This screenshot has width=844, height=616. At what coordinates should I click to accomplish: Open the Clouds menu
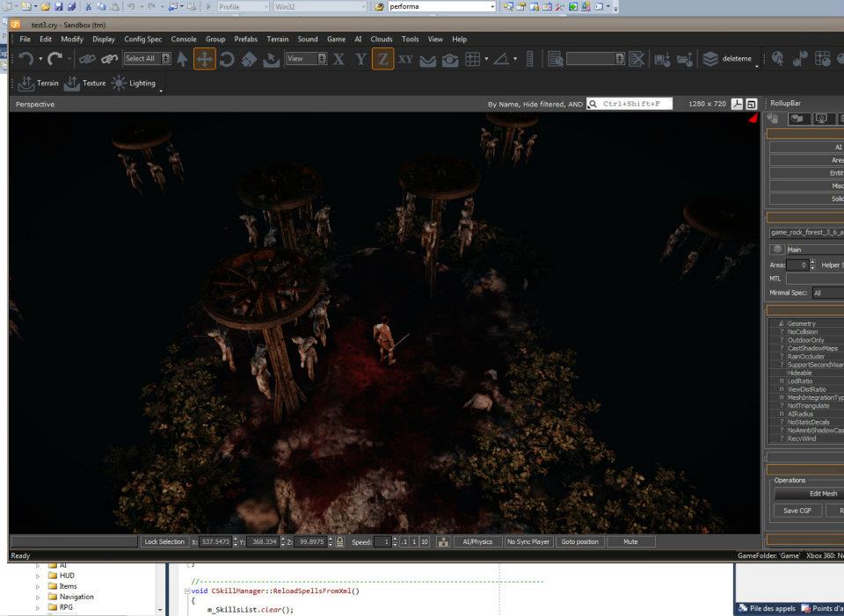(381, 40)
